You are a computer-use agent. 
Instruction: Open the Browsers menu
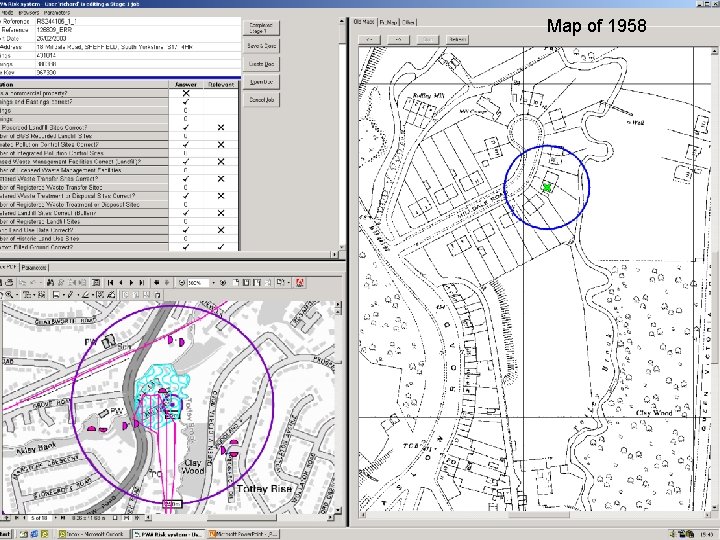pyautogui.click(x=28, y=12)
